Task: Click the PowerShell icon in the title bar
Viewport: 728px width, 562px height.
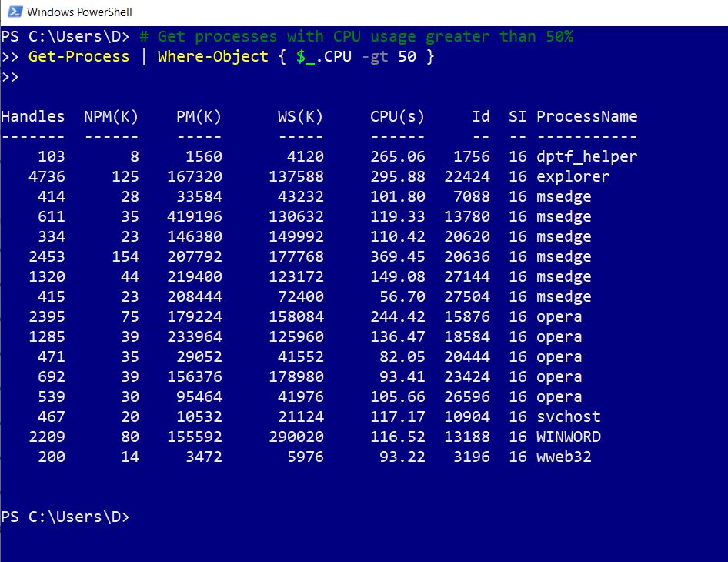Action: tap(13, 12)
